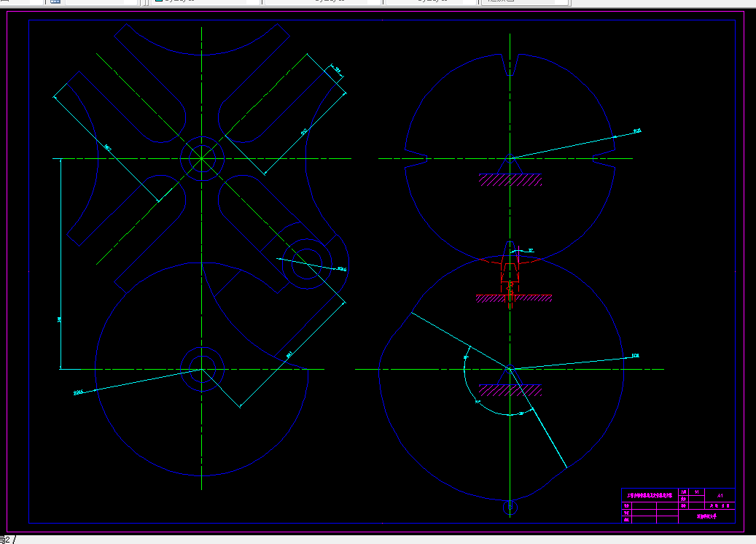Image resolution: width=756 pixels, height=544 pixels.
Task: Click the "A1" sheet size text in title block
Action: click(720, 495)
